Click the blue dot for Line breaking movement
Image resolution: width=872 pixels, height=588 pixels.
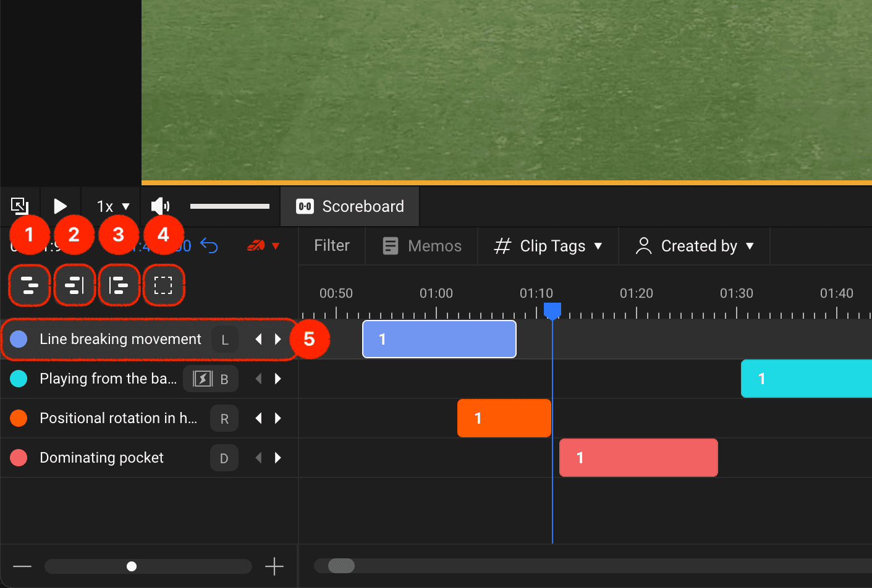pyautogui.click(x=19, y=339)
